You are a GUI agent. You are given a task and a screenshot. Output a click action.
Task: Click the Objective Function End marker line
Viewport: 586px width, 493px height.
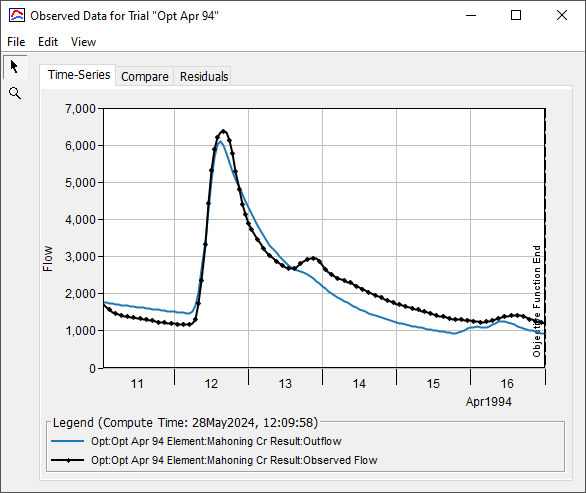545,238
